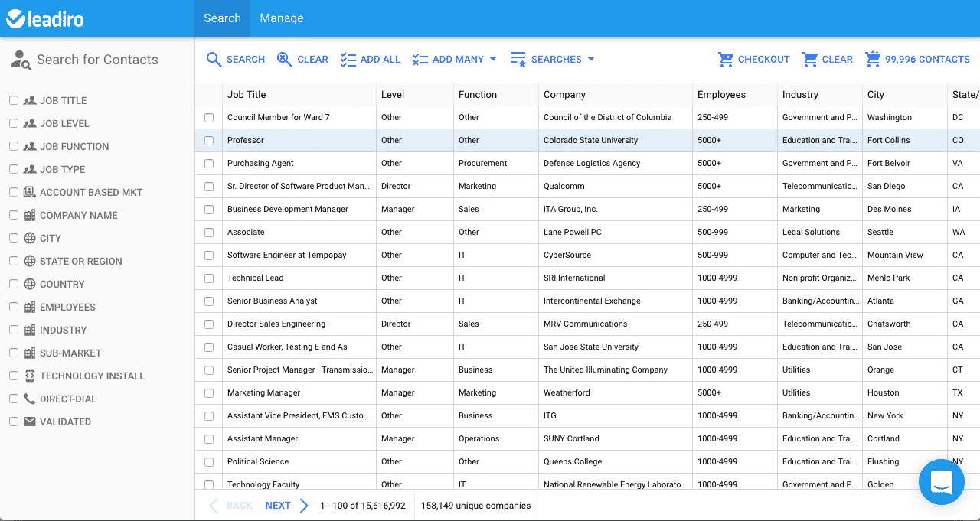Image resolution: width=980 pixels, height=521 pixels.
Task: Click the circled-x icon beside toolbar CLEAR
Action: click(285, 60)
